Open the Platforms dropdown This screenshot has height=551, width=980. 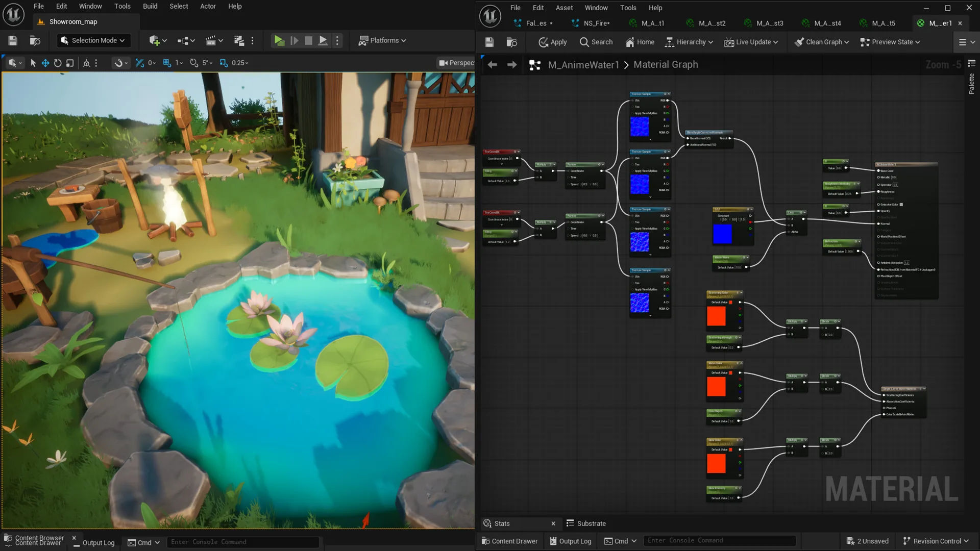pyautogui.click(x=382, y=40)
